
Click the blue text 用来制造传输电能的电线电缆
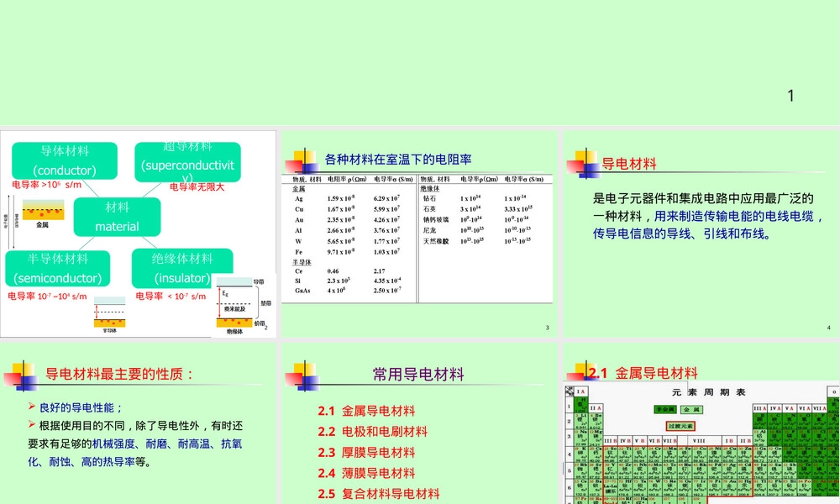734,217
